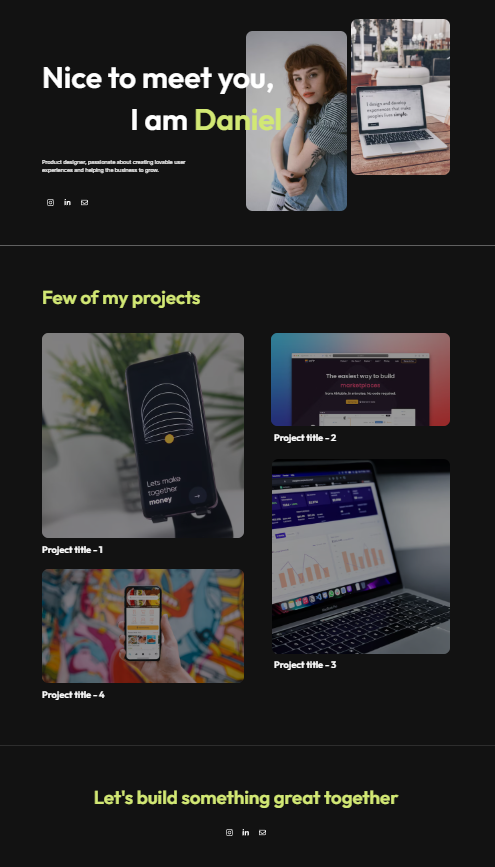Screen dimensions: 495x867
Task: Open the footer LinkedIn icon
Action: point(246,832)
